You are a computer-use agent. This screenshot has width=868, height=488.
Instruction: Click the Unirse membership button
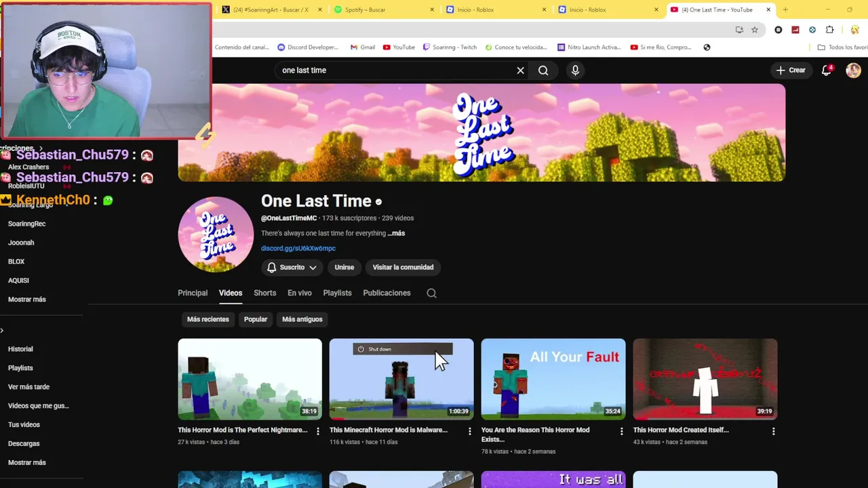344,267
